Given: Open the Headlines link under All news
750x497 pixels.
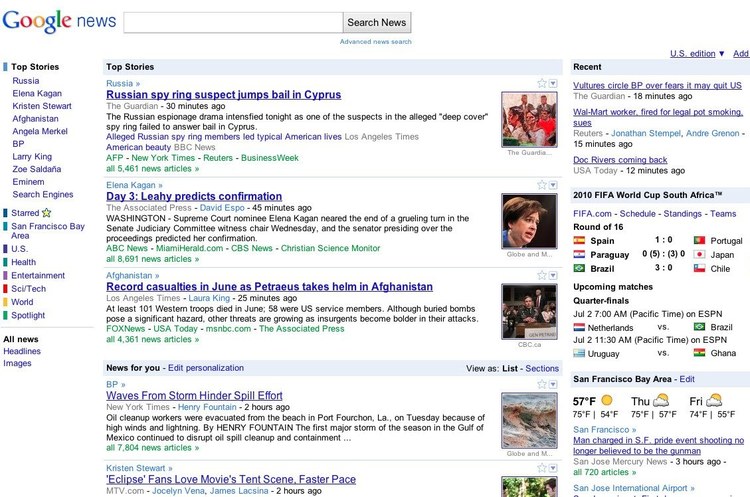Looking at the screenshot, I should (22, 351).
